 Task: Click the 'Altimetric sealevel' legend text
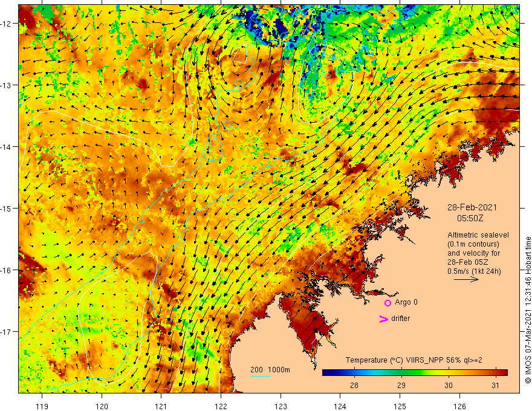(x=478, y=235)
